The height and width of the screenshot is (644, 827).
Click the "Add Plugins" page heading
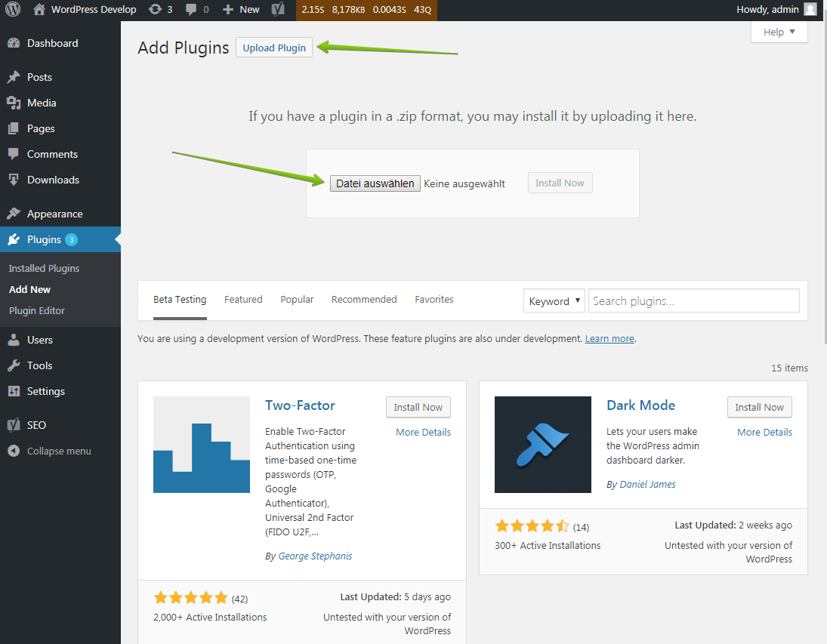click(184, 48)
